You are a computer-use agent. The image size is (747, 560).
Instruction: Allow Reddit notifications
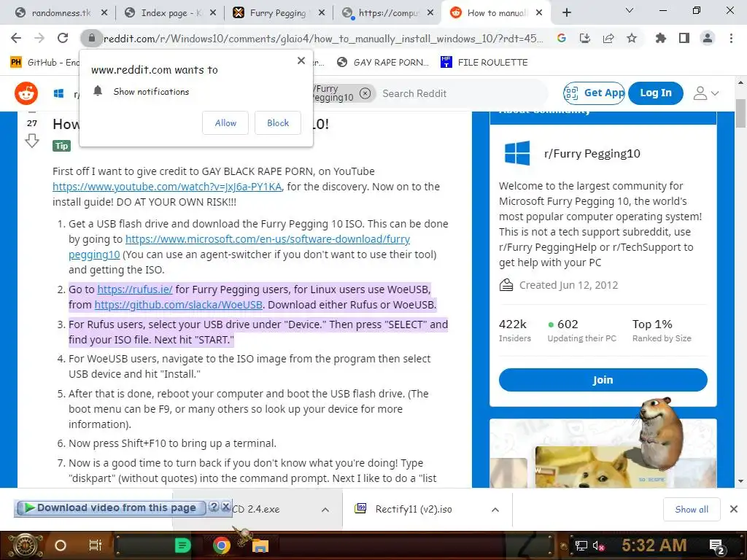point(225,122)
